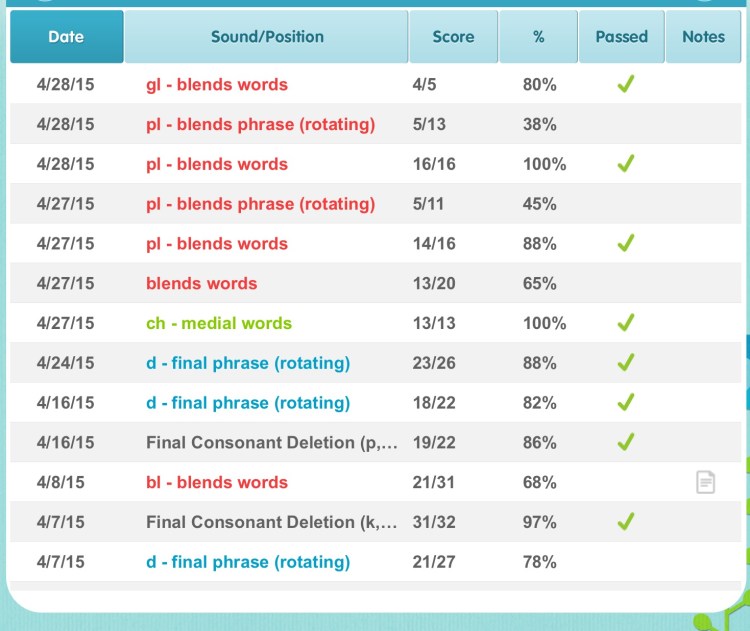
Task: Sort the table by Score header
Action: point(453,37)
